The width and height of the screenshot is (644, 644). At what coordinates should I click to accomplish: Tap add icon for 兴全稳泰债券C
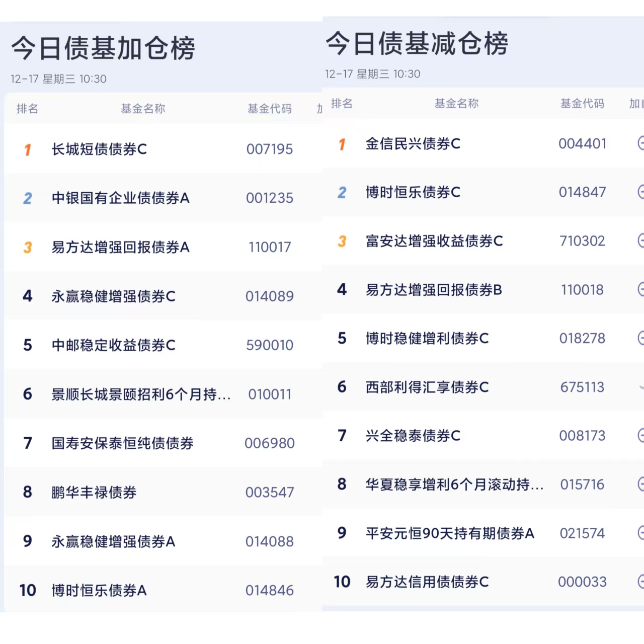pos(640,435)
